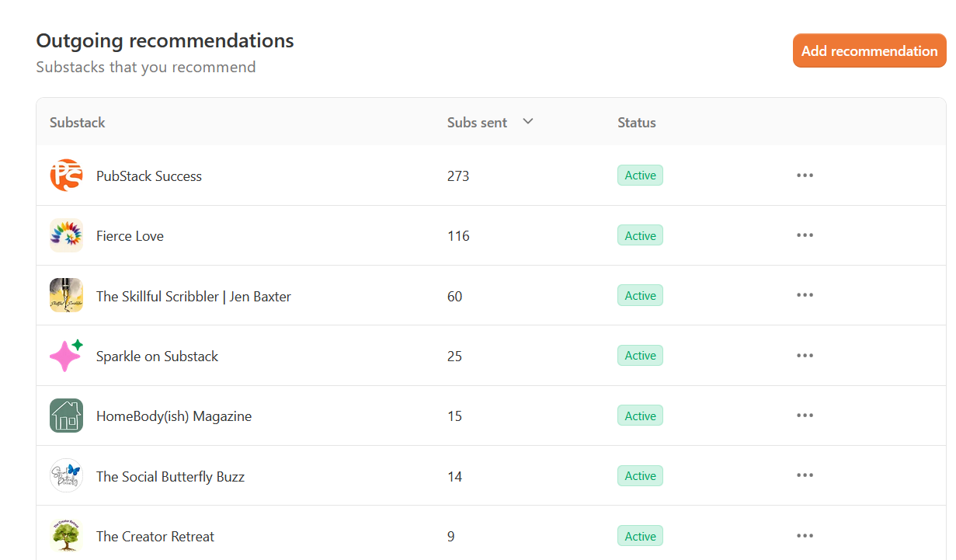Image resolution: width=956 pixels, height=560 pixels.
Task: Click the Add recommendation button
Action: point(869,51)
